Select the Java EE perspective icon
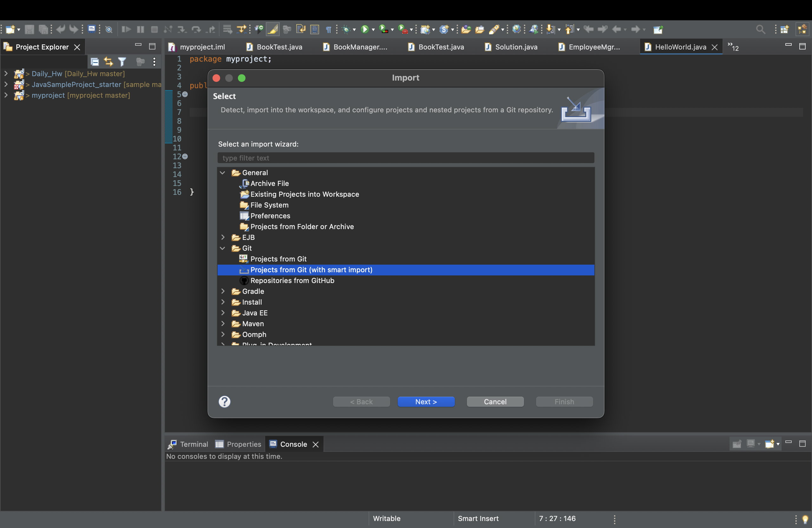This screenshot has width=812, height=528. pos(802,30)
